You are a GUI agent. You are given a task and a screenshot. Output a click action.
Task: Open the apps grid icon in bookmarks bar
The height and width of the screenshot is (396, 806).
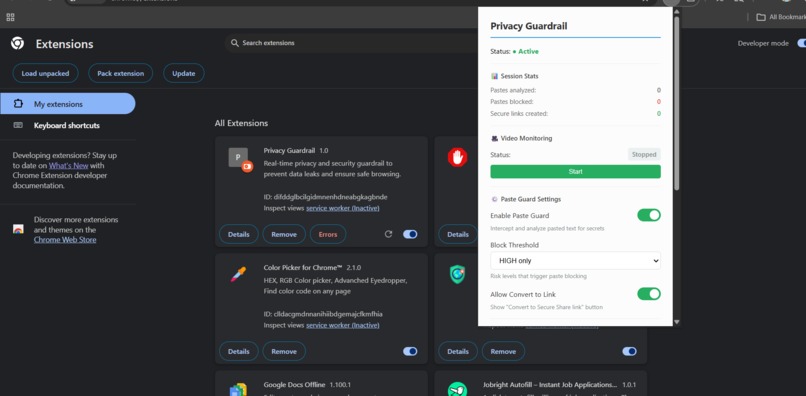10,17
